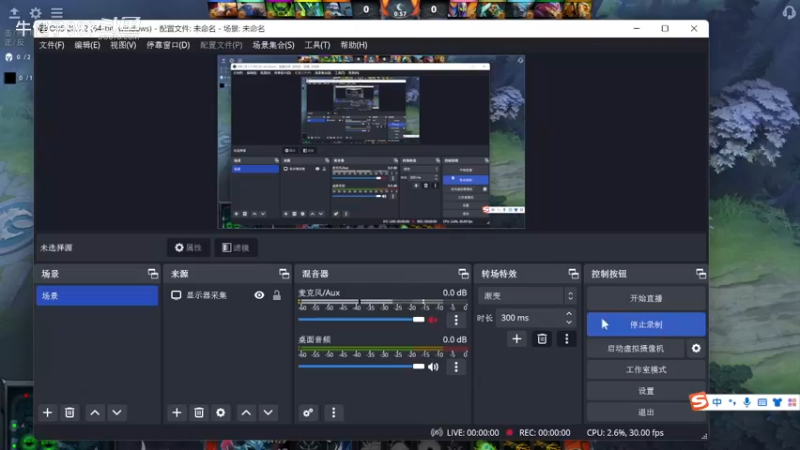Add a transition with plus icon
800x450 pixels.
(517, 339)
